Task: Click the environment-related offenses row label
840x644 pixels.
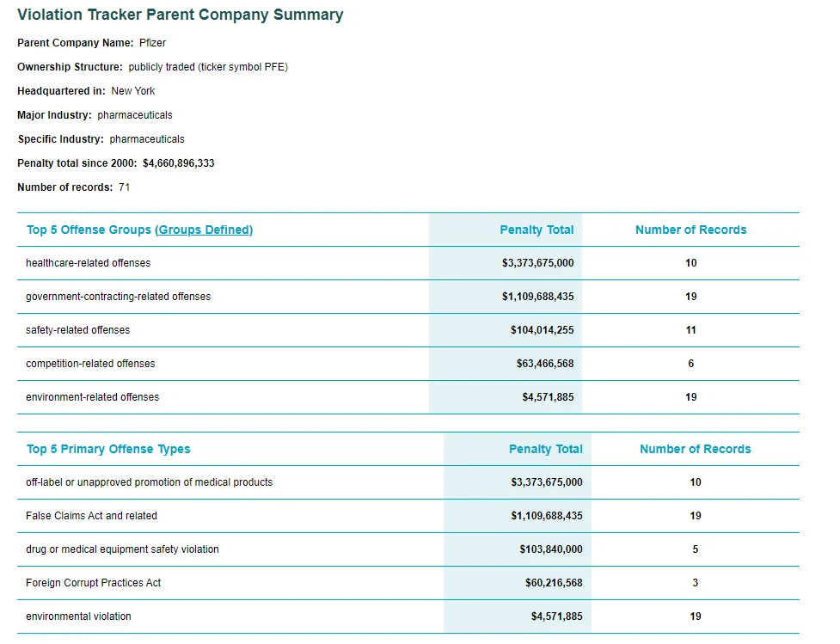Action: (x=92, y=397)
